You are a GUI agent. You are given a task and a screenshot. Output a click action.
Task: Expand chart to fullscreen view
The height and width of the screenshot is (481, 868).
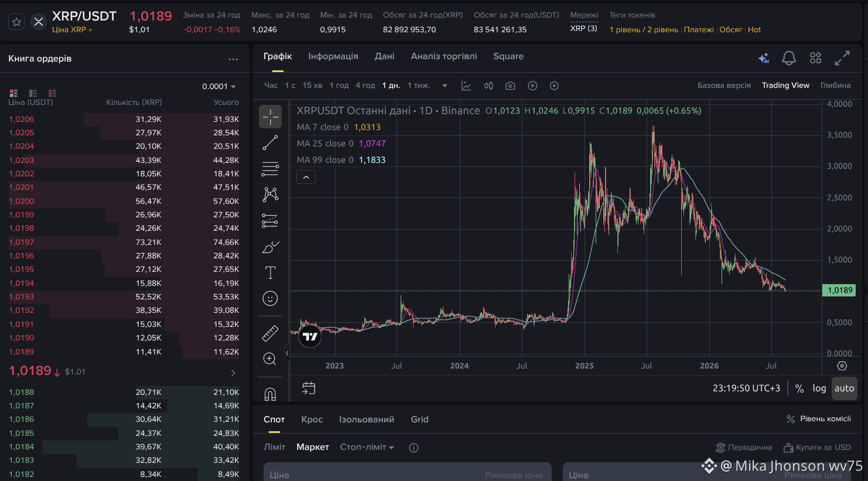click(x=842, y=58)
